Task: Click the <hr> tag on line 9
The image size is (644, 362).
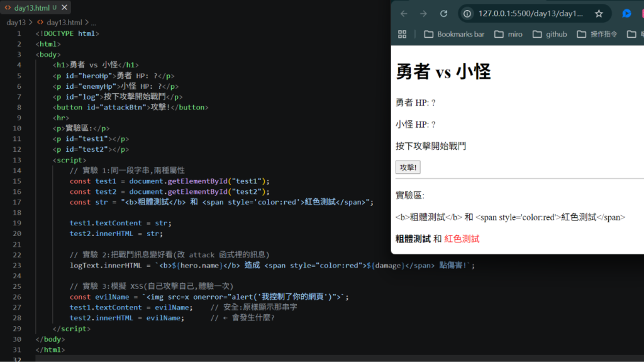Action: point(61,118)
